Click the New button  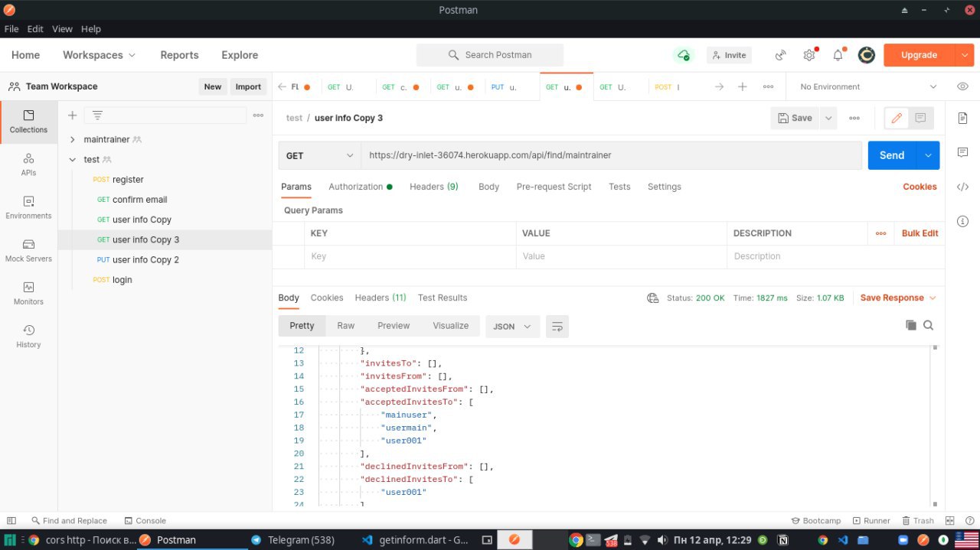[x=213, y=86]
